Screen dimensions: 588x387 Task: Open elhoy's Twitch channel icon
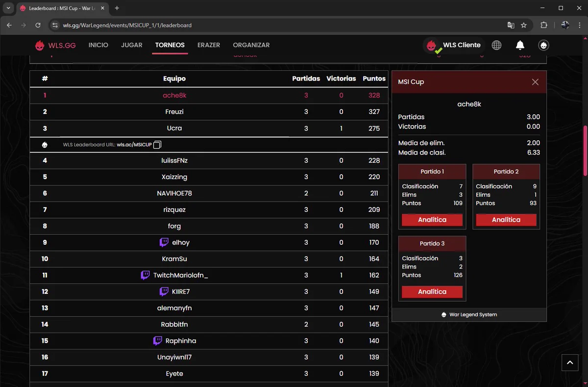(x=164, y=242)
